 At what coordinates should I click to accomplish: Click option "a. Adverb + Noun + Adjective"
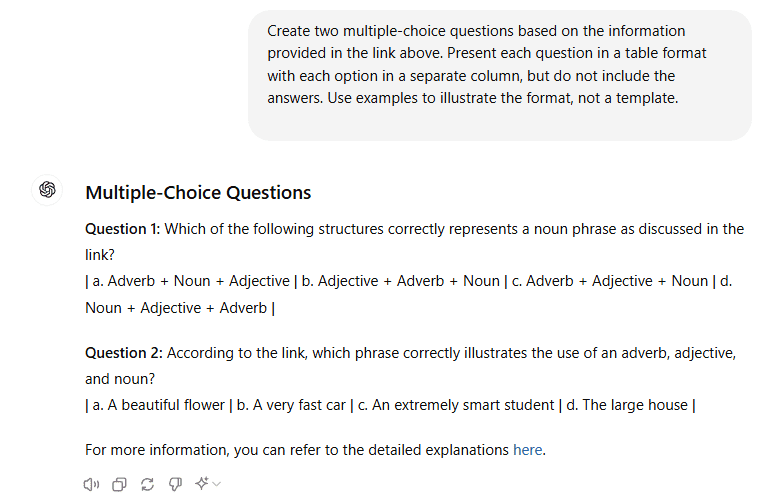coord(191,281)
